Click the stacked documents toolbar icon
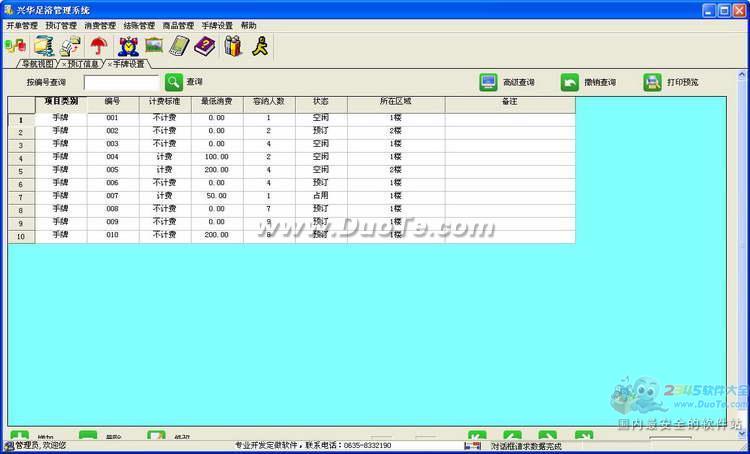 point(70,46)
